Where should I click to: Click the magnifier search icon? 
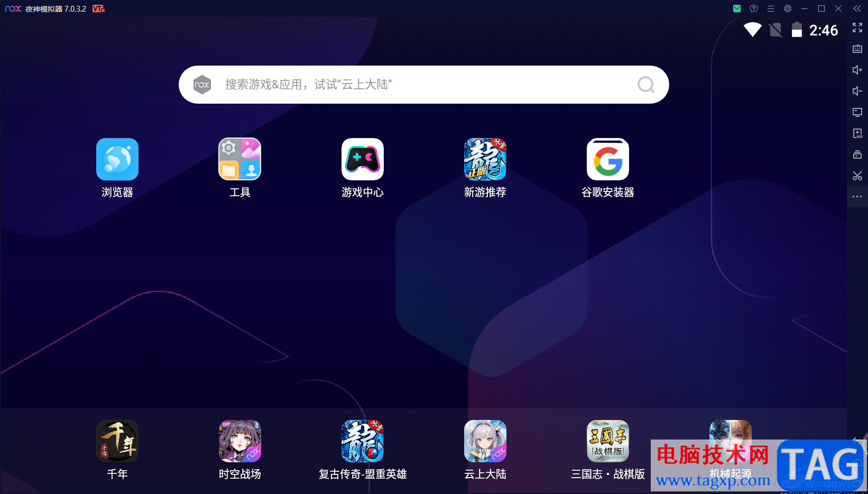pos(646,85)
